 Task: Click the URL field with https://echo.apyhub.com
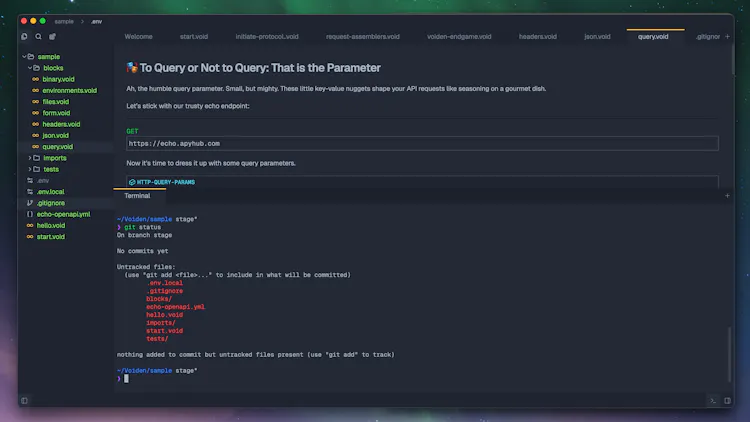point(422,144)
